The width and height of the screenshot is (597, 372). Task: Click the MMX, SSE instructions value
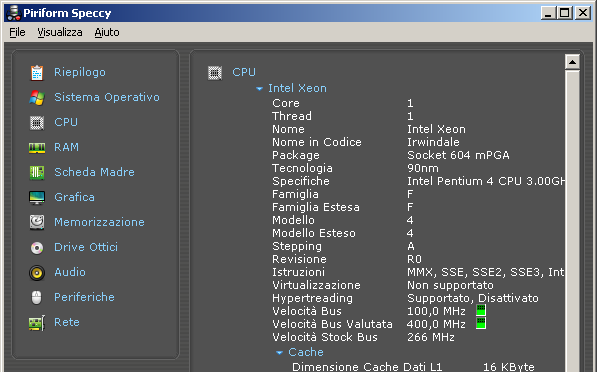click(x=485, y=272)
